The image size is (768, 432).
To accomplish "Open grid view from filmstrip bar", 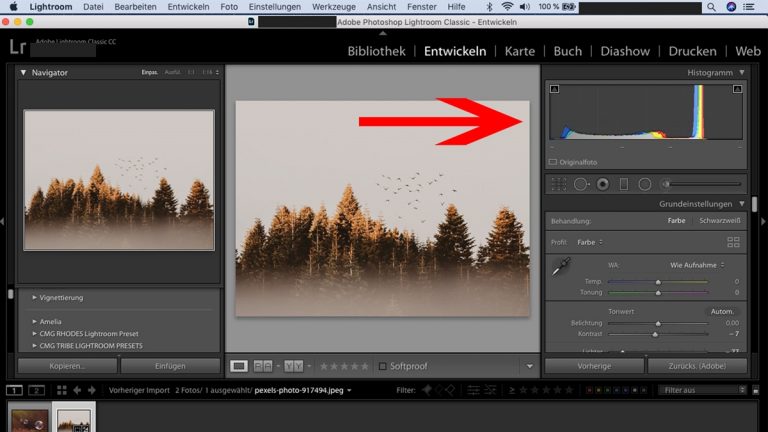I will coord(62,390).
